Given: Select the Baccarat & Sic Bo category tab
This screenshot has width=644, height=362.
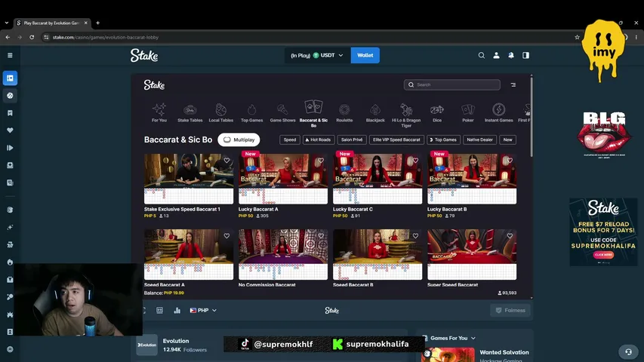Looking at the screenshot, I should [313, 114].
